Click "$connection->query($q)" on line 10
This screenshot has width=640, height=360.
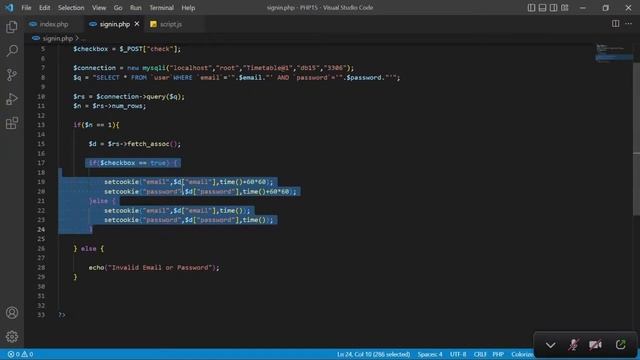point(139,97)
